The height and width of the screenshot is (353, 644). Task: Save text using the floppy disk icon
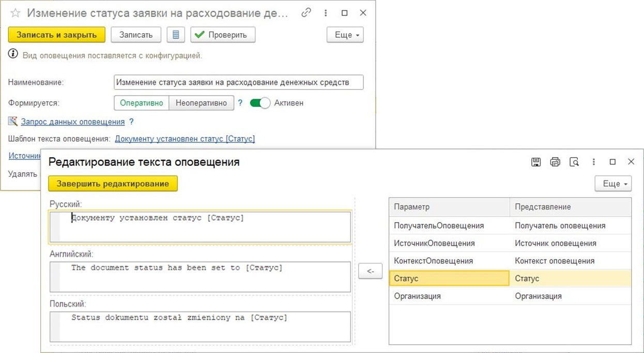point(536,162)
